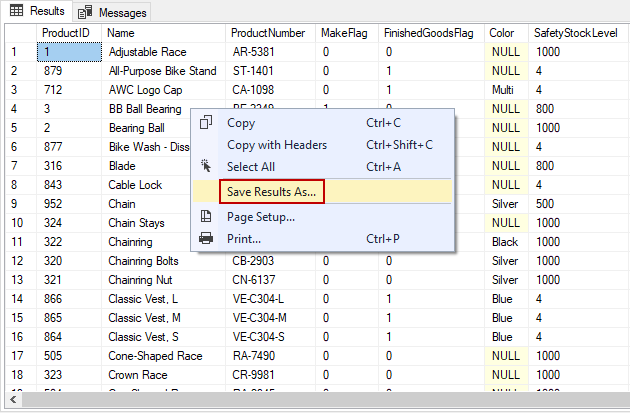630x413 pixels.
Task: Select Copy with Headers menu entry
Action: 277,145
